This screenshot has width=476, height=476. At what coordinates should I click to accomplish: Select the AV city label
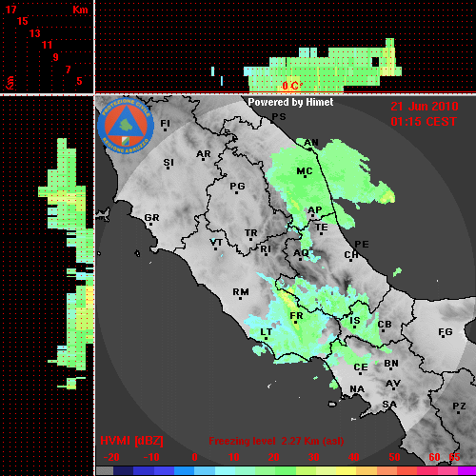pos(393,384)
